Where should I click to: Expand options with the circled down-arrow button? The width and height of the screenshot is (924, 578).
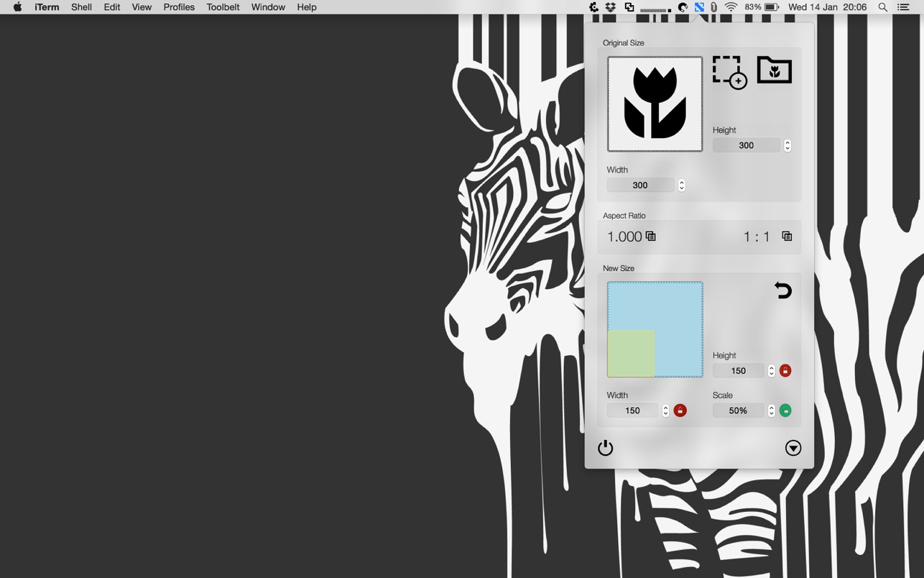pos(793,448)
